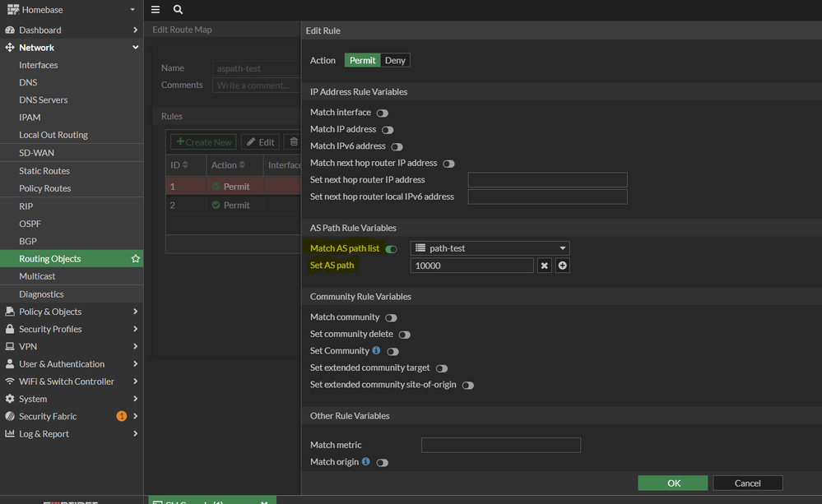This screenshot has width=822, height=504.
Task: Open the BGP menu item
Action: coord(28,241)
